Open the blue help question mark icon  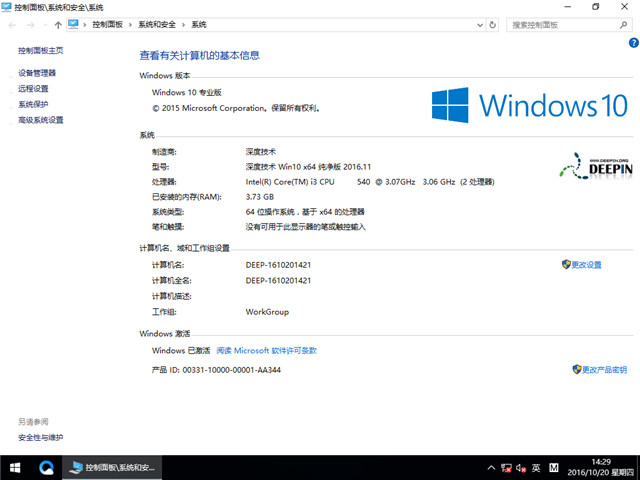[x=632, y=43]
